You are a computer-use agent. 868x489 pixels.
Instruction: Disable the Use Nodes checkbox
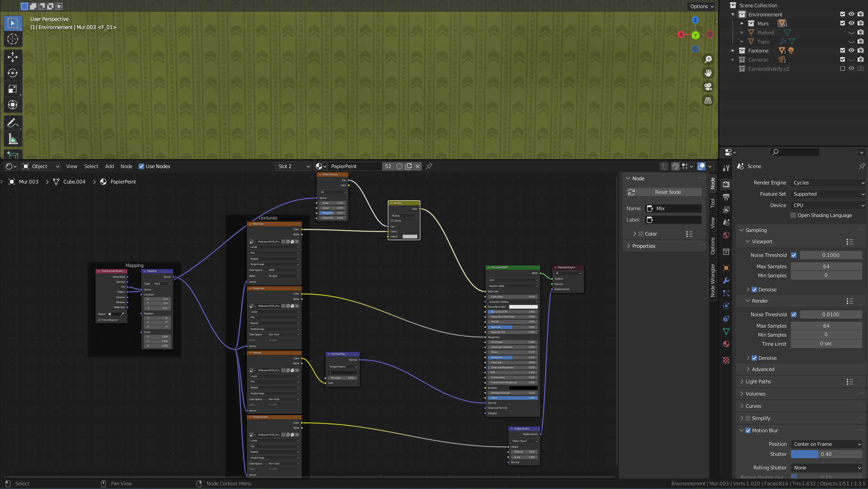141,166
